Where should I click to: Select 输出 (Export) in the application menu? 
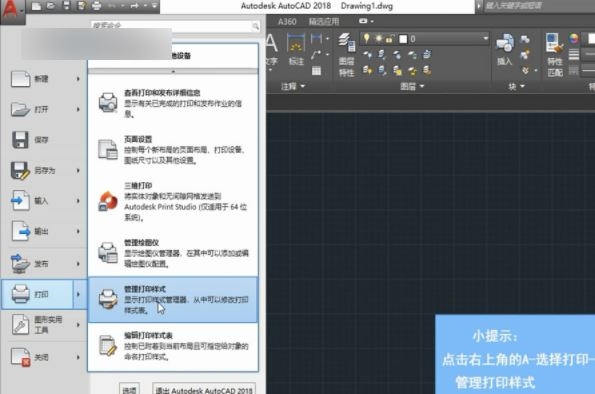point(43,231)
